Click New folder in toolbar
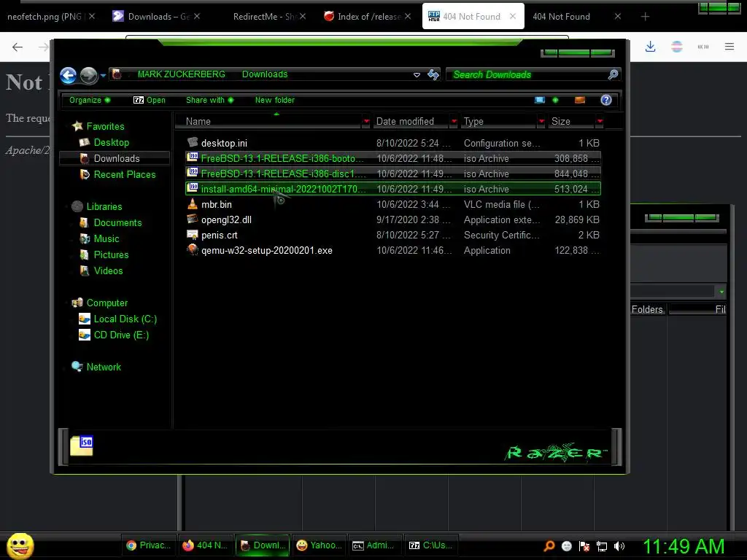Viewport: 747px width, 560px height. (x=274, y=100)
